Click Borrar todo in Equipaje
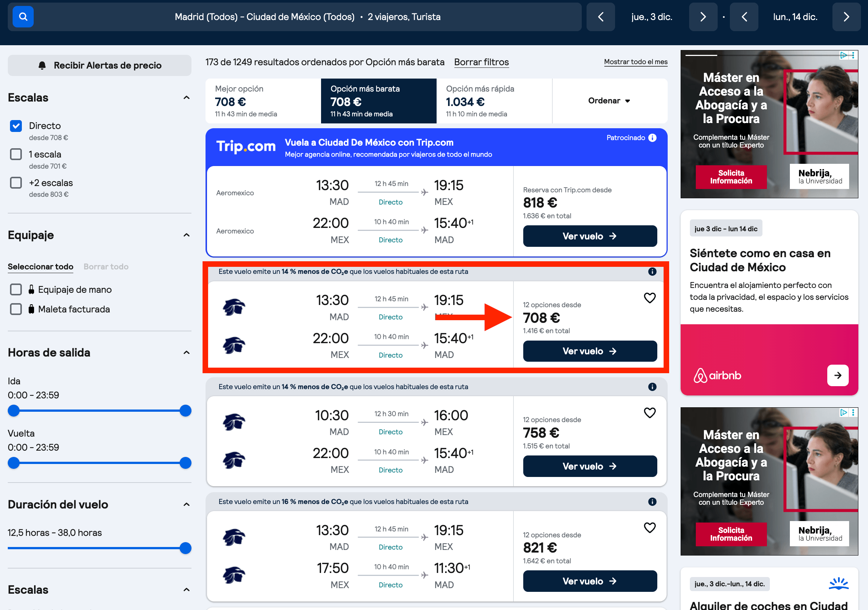Image resolution: width=868 pixels, height=610 pixels. [106, 266]
